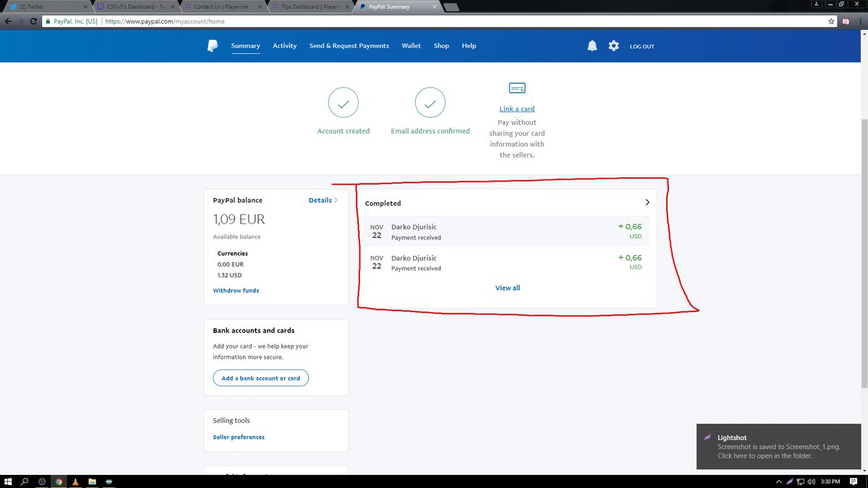
Task: Show hidden system tray icons
Action: (x=779, y=481)
